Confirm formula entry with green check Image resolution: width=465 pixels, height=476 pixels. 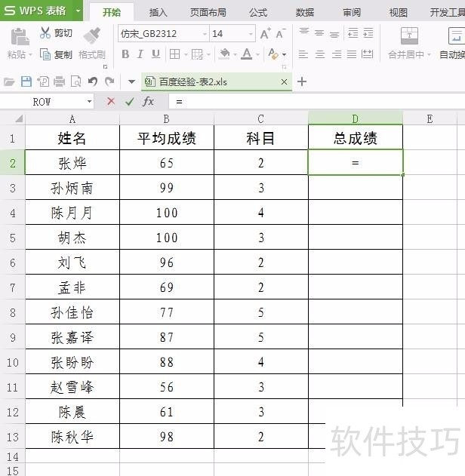coord(130,101)
